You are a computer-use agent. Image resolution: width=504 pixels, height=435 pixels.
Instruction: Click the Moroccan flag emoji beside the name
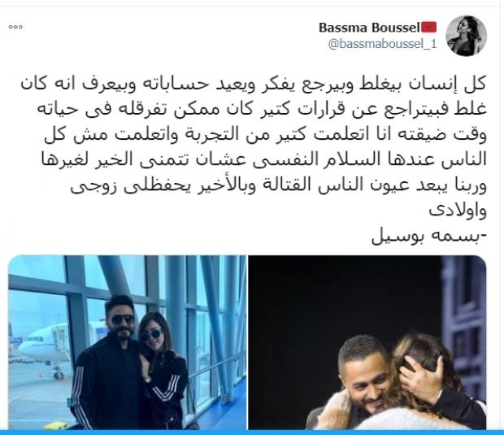click(428, 28)
